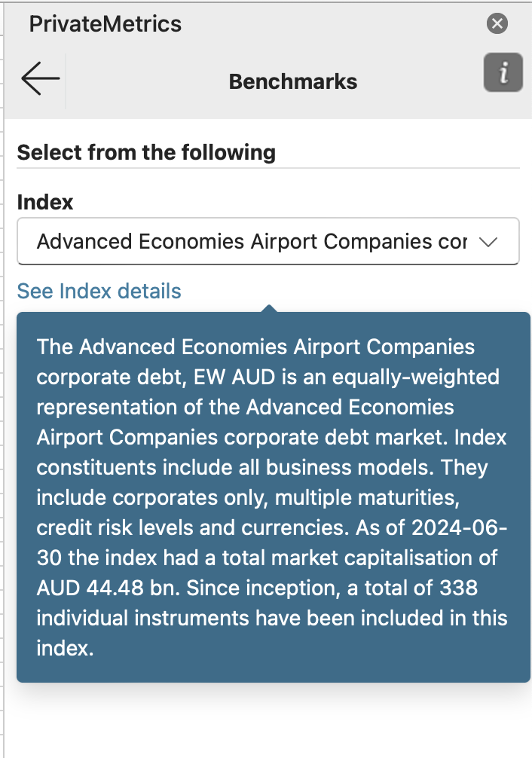The width and height of the screenshot is (532, 758).
Task: Click the Benchmarks header title
Action: coord(293,81)
